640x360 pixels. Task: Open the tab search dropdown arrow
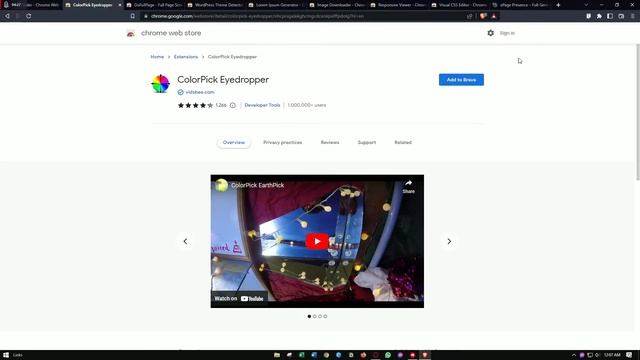click(586, 5)
